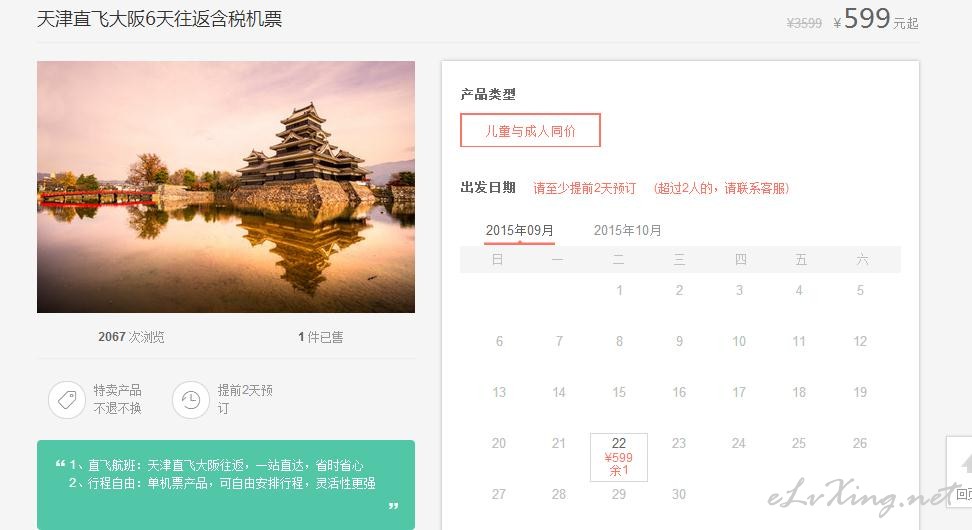972x530 pixels.
Task: Click calendar date 15
Action: pyautogui.click(x=619, y=392)
